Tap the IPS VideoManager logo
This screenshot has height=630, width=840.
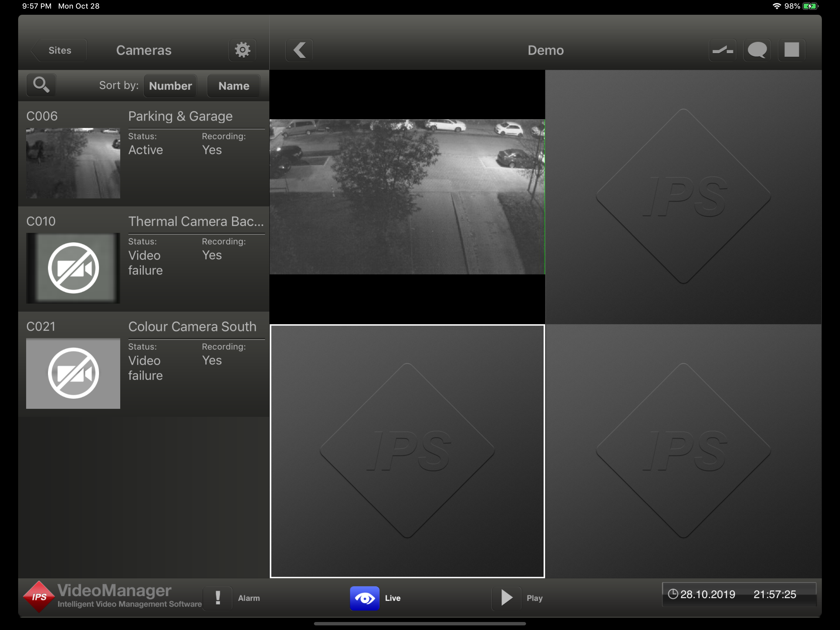[x=113, y=596]
